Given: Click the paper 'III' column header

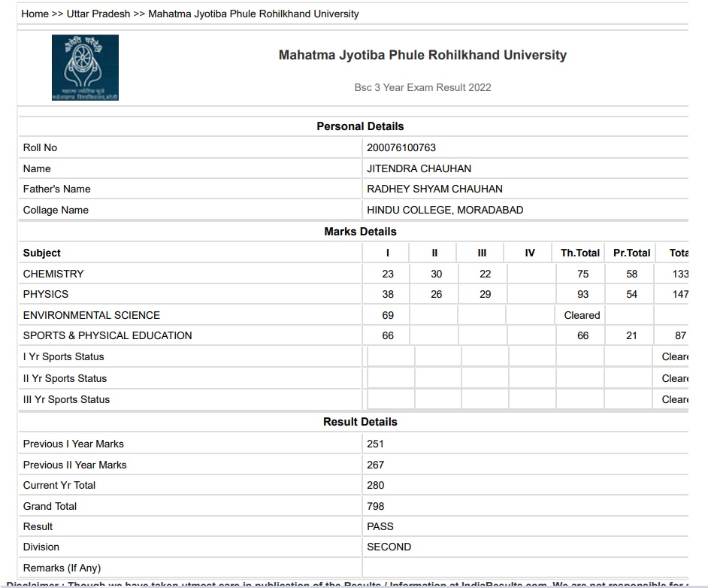Looking at the screenshot, I should (483, 253).
